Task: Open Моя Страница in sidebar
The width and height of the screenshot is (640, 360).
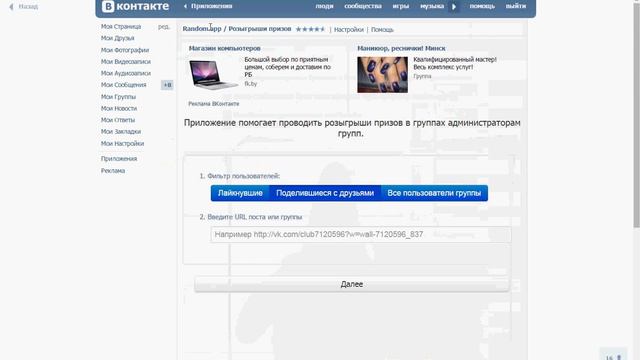Action: pyautogui.click(x=121, y=27)
